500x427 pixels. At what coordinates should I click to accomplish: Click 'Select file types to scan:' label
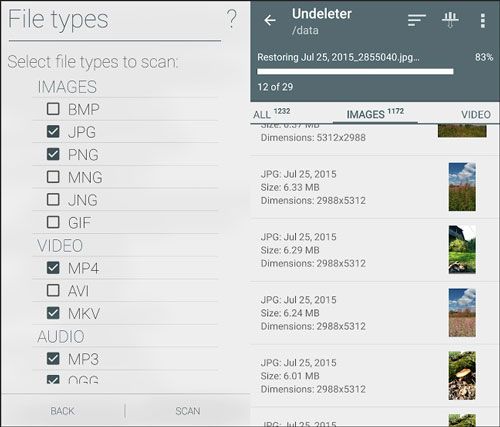[x=93, y=62]
